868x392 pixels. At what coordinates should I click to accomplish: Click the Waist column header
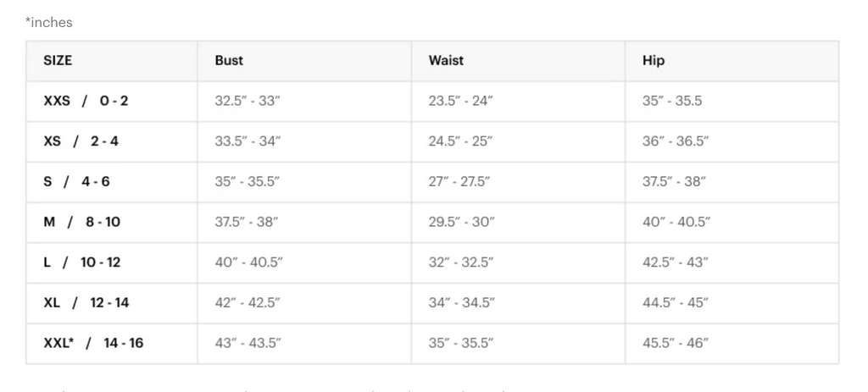pos(446,61)
